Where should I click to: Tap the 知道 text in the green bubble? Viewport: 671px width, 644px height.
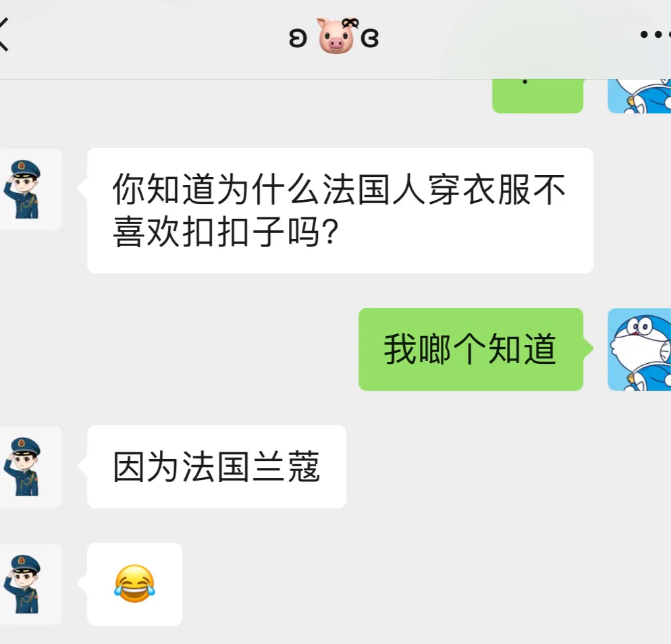[x=522, y=349]
